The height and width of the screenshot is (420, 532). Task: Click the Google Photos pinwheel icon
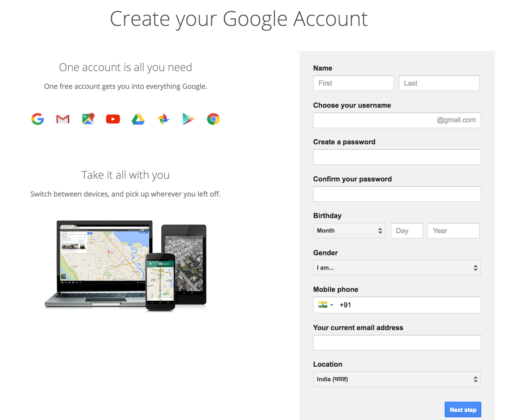pos(163,119)
